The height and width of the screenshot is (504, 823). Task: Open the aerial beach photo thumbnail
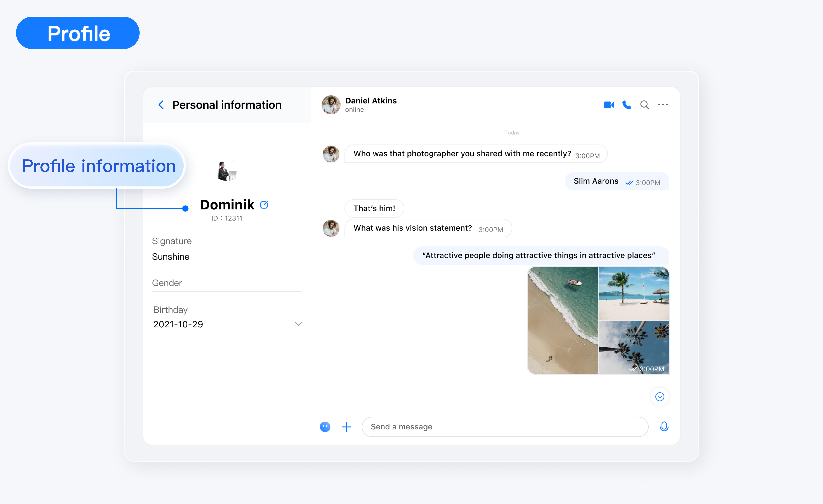(x=562, y=320)
